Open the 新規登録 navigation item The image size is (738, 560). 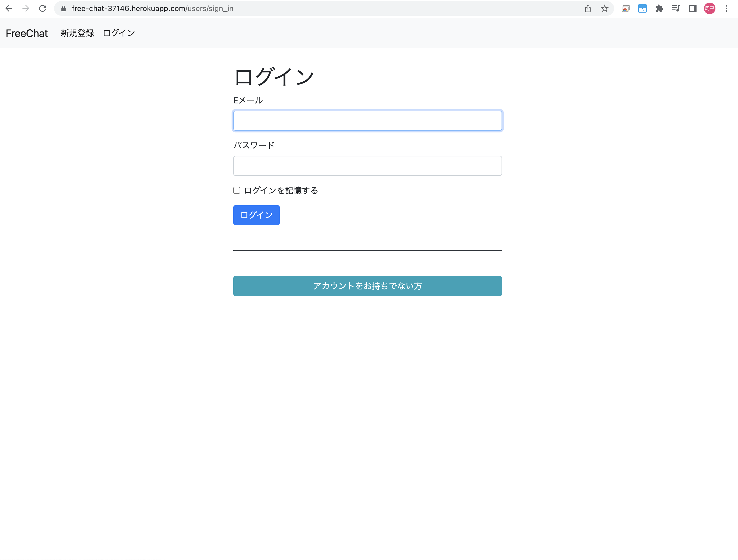pos(77,33)
